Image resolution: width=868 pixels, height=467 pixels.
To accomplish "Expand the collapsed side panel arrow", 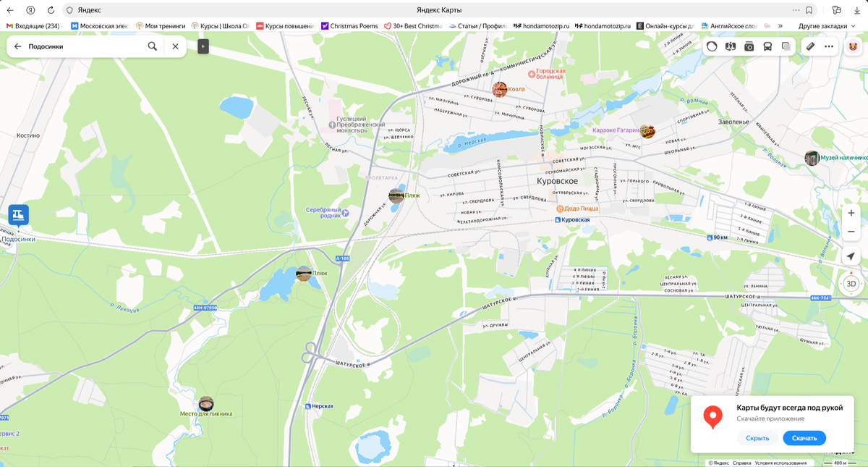I will pyautogui.click(x=203, y=46).
